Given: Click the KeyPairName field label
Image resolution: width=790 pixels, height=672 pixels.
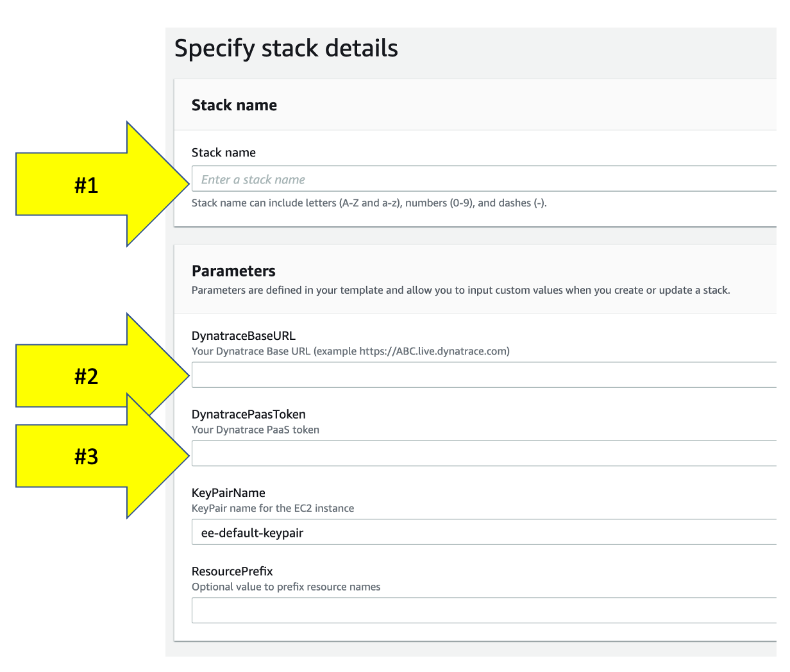Looking at the screenshot, I should click(x=228, y=493).
